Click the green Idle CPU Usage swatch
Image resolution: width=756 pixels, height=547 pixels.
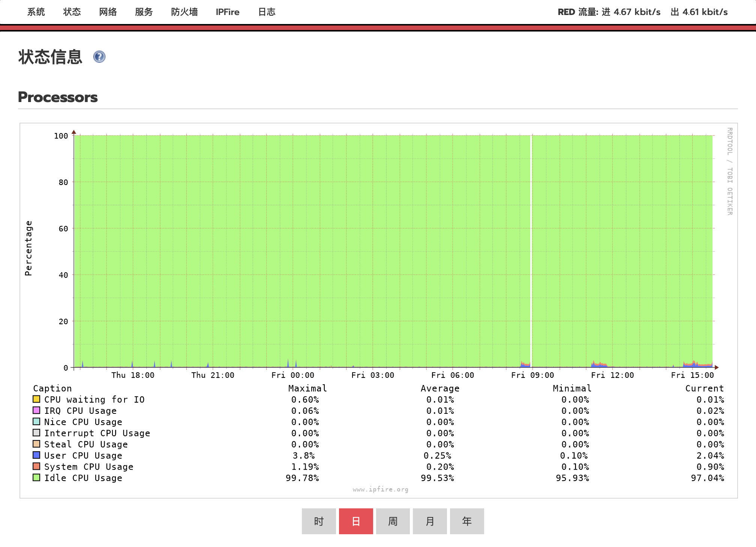pos(36,478)
